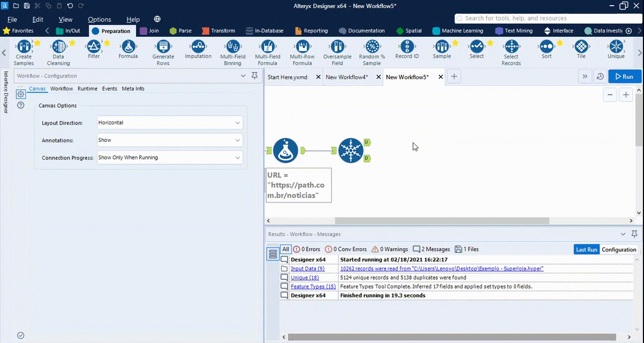Open the help question mark icon

[21, 105]
